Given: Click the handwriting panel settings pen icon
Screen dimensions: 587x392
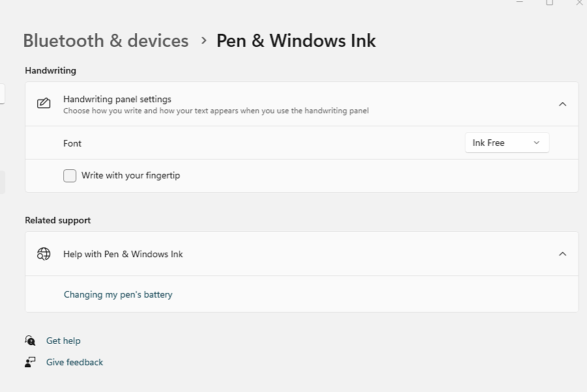Looking at the screenshot, I should pyautogui.click(x=43, y=103).
